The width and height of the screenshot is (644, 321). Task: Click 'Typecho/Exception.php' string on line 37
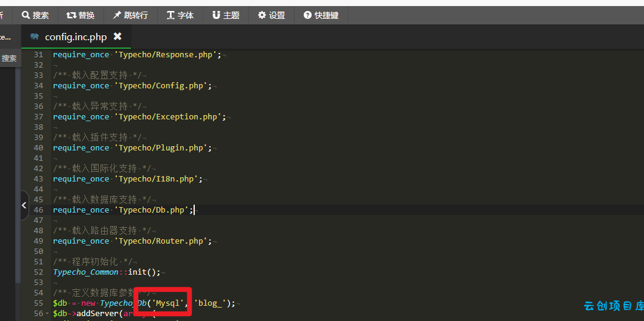tap(167, 117)
